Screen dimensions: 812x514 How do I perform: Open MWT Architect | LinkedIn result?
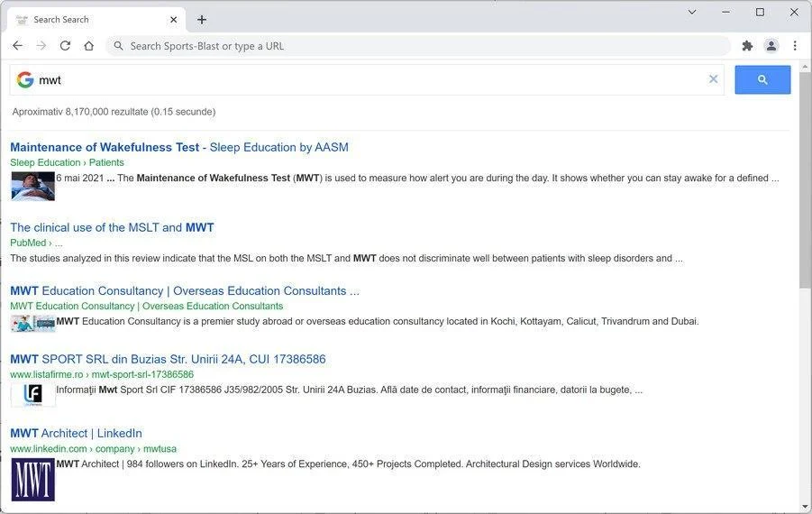point(76,433)
